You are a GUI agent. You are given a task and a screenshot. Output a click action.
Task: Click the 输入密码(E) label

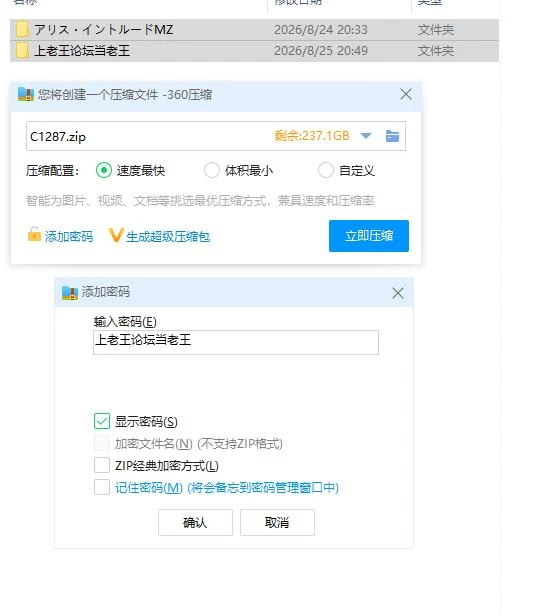point(125,322)
